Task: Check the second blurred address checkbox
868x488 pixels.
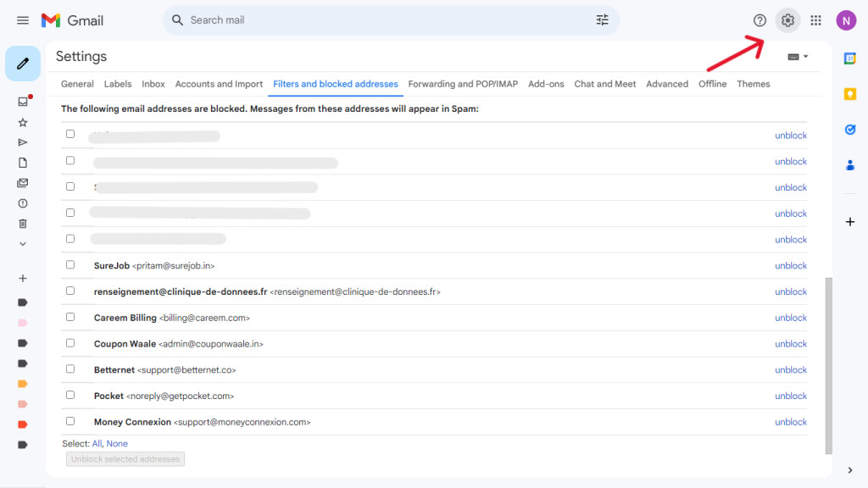Action: (70, 160)
